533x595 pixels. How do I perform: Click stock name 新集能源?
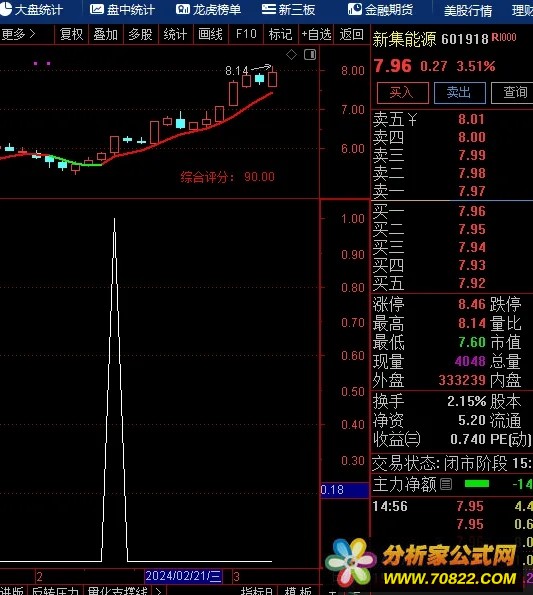tap(404, 39)
